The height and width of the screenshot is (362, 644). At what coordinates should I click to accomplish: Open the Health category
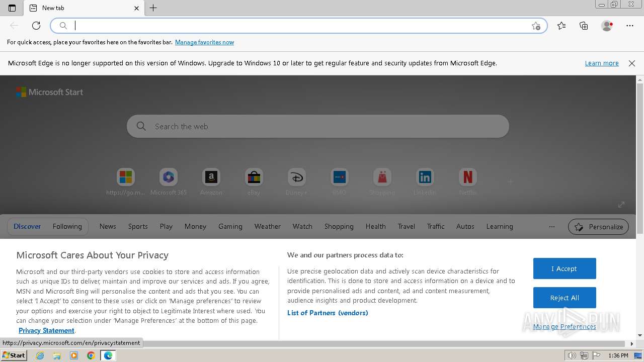(x=375, y=226)
